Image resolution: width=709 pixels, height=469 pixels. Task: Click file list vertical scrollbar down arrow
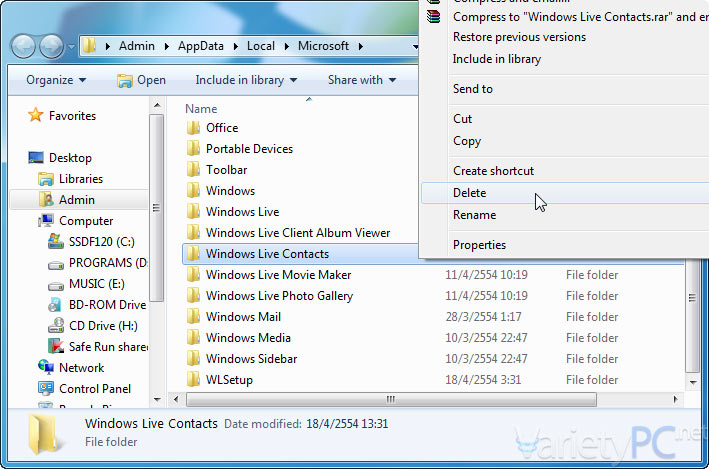693,383
